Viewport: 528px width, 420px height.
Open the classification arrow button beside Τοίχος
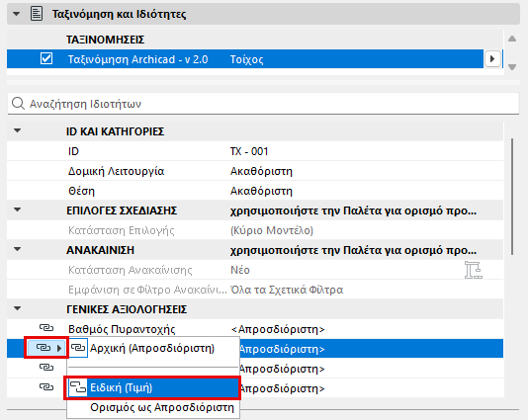click(x=492, y=59)
